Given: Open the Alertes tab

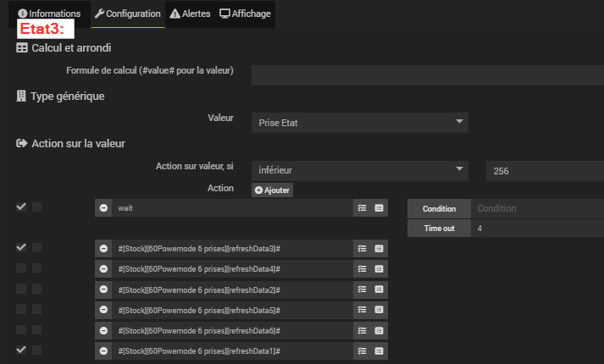Looking at the screenshot, I should click(190, 14).
